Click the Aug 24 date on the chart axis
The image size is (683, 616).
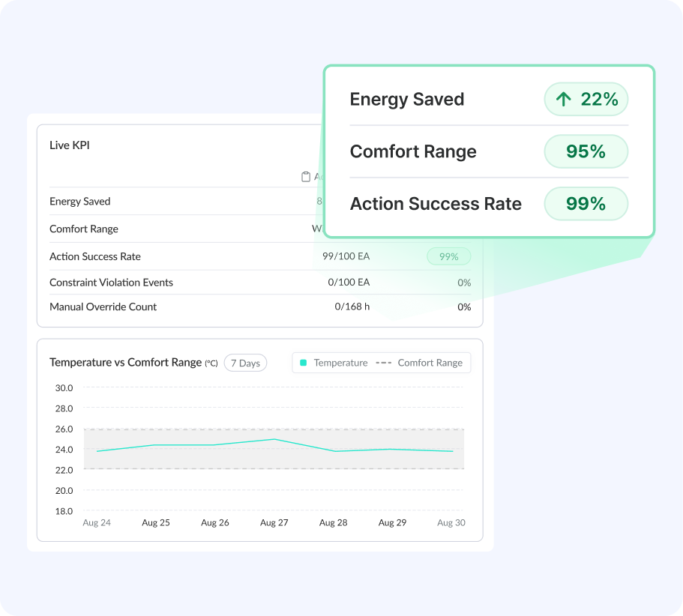[97, 522]
